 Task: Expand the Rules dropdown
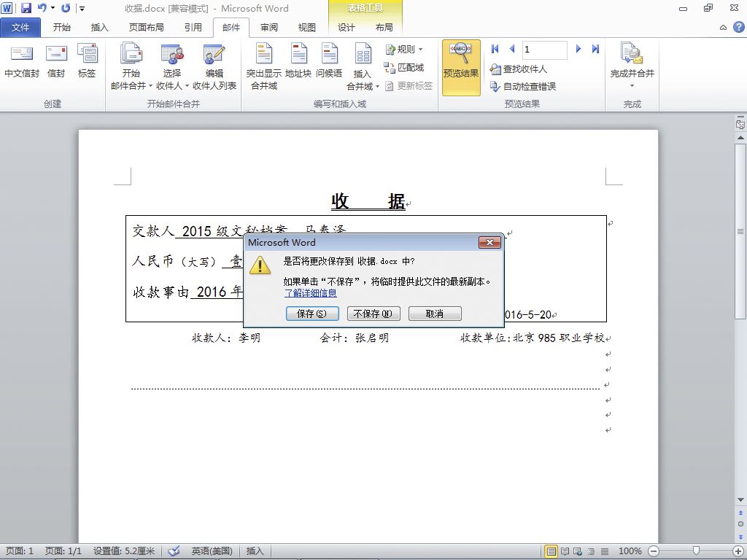[404, 49]
